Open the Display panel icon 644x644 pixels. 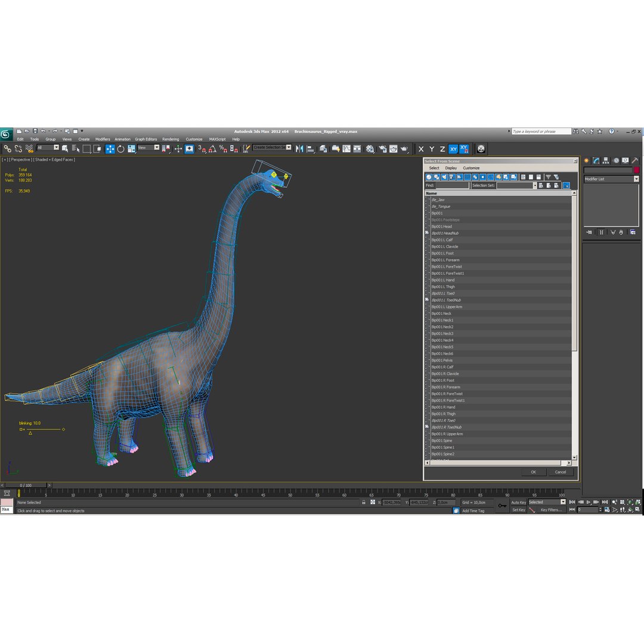coord(625,160)
